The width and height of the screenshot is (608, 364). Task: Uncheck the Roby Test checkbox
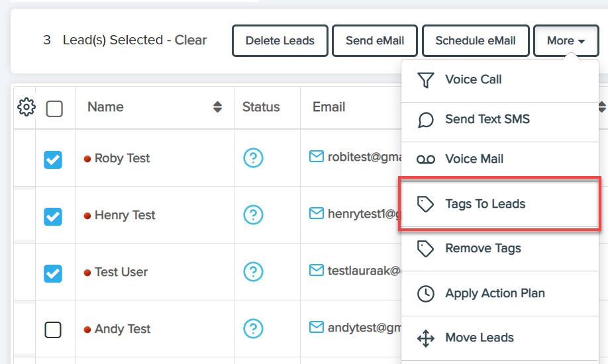pos(53,159)
